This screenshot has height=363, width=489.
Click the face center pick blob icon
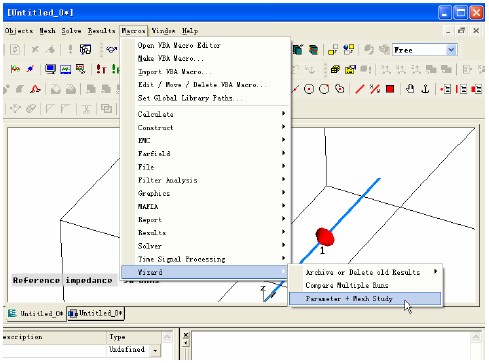tap(340, 89)
